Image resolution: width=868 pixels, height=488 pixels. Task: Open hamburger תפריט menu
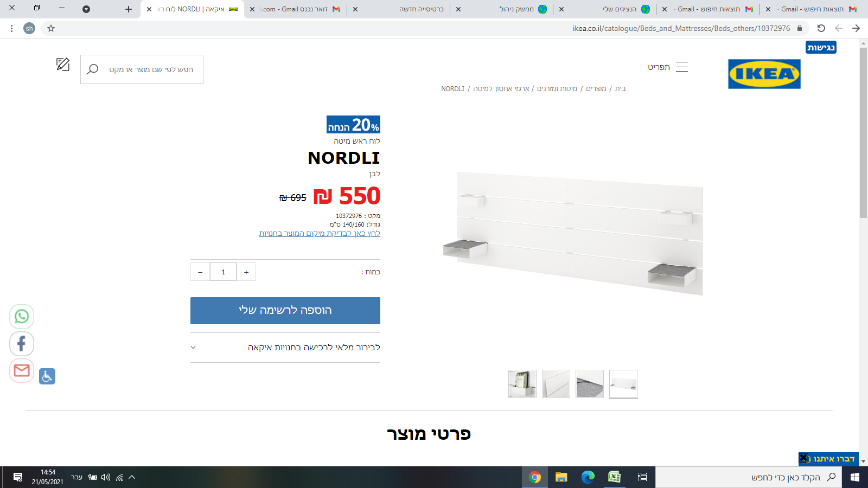pos(668,67)
